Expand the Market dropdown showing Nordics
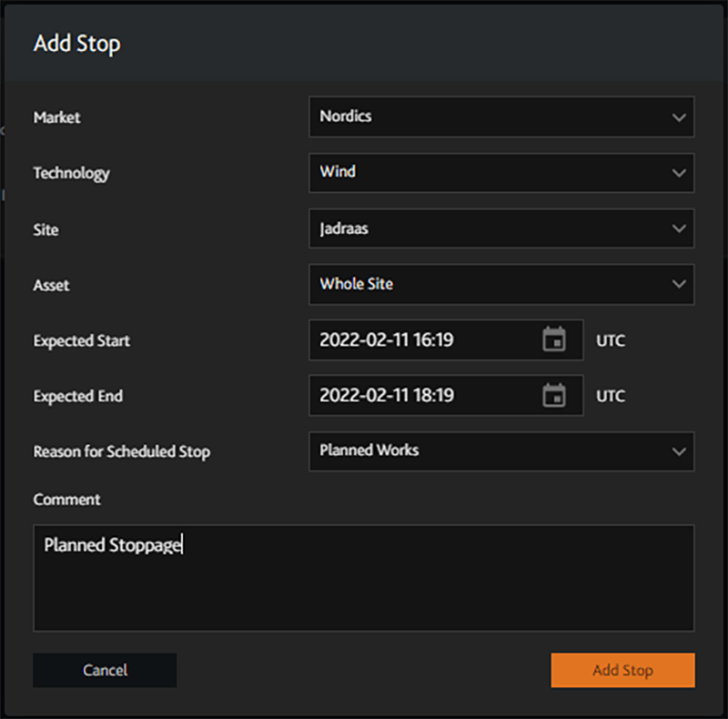 (x=491, y=117)
